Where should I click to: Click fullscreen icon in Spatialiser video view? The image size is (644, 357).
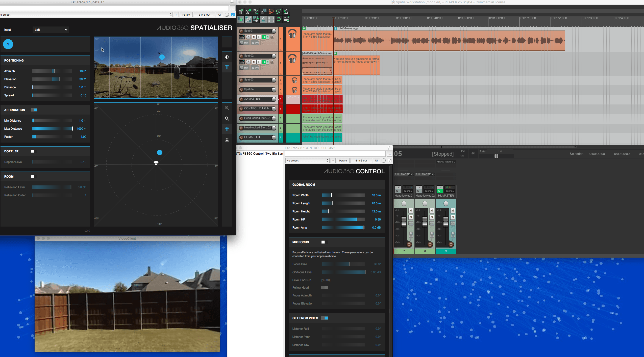click(227, 42)
